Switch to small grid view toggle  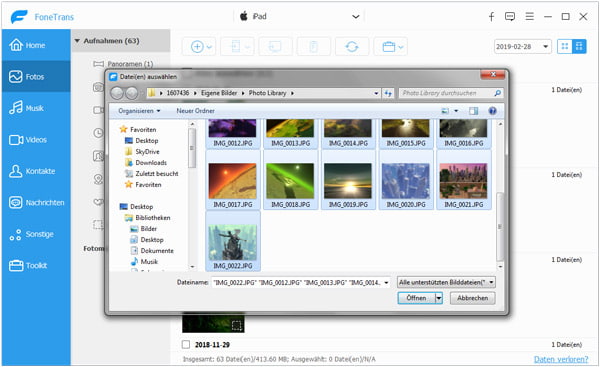coord(564,47)
